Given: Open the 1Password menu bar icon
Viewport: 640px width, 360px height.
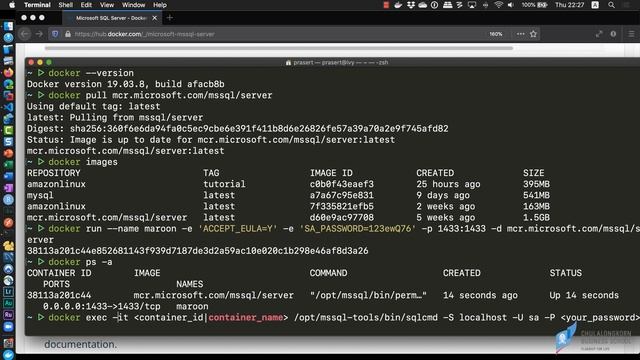Looking at the screenshot, I should tap(435, 5).
